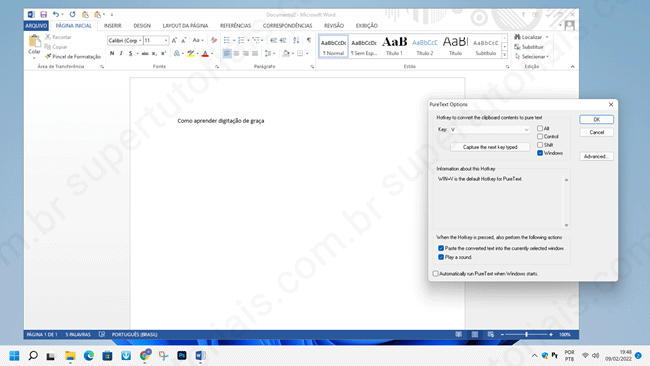Check the Control modifier checkbox

pyautogui.click(x=540, y=136)
